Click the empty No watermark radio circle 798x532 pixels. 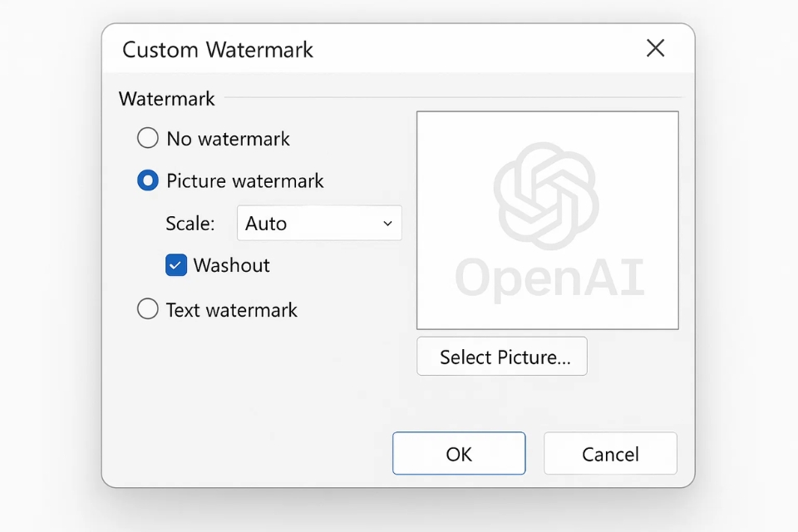tap(147, 138)
